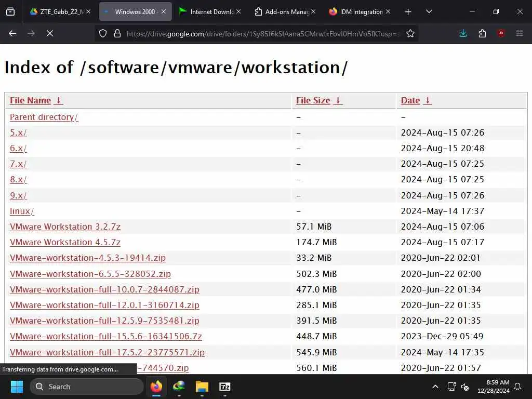Image resolution: width=532 pixels, height=399 pixels.
Task: Download VMware-workstation-full-12.0.1-3160714.zip
Action: tap(104, 305)
